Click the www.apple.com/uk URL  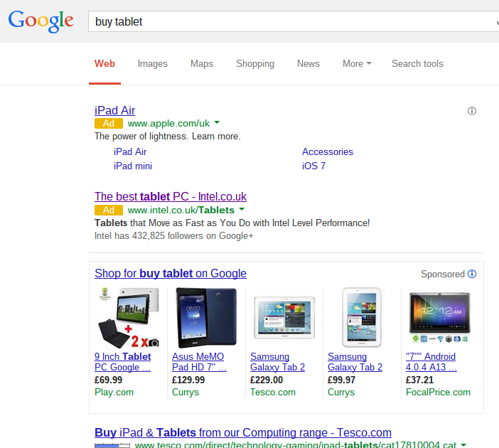[x=168, y=123]
